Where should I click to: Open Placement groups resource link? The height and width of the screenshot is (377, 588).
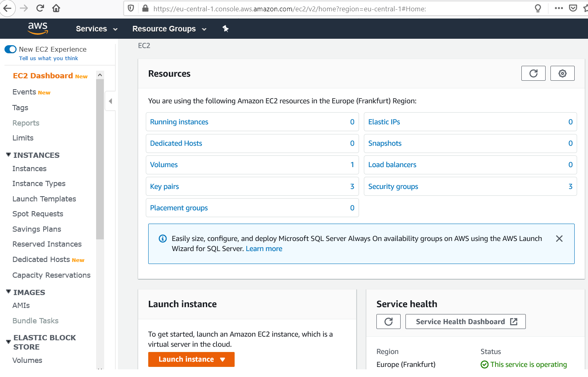179,208
